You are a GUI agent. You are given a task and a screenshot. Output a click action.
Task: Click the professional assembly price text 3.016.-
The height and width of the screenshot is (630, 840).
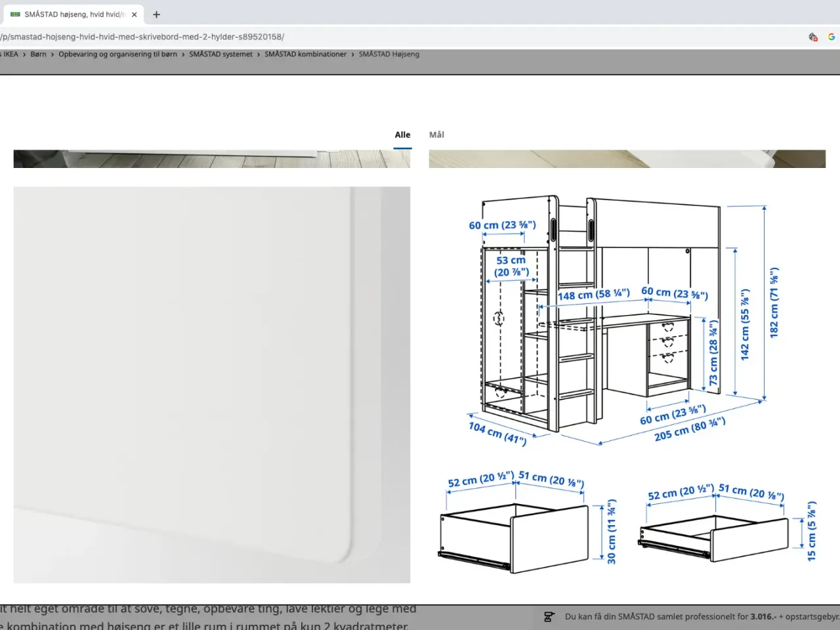click(763, 617)
